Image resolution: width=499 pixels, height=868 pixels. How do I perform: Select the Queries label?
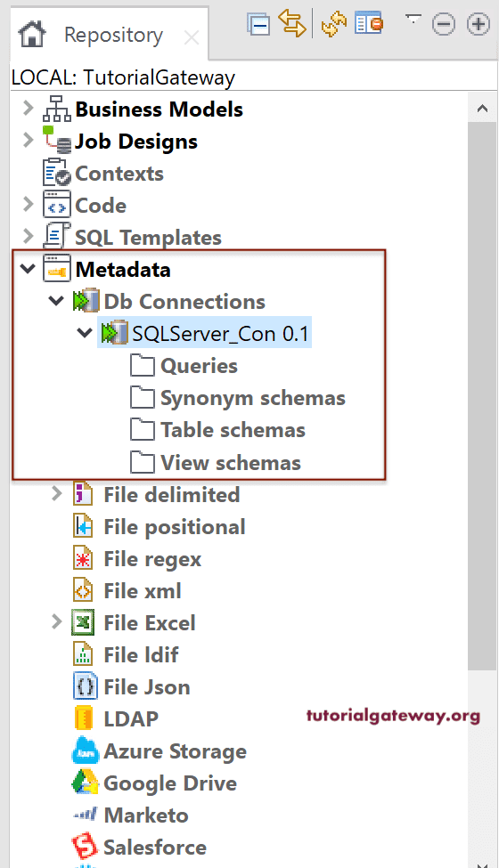pyautogui.click(x=199, y=367)
